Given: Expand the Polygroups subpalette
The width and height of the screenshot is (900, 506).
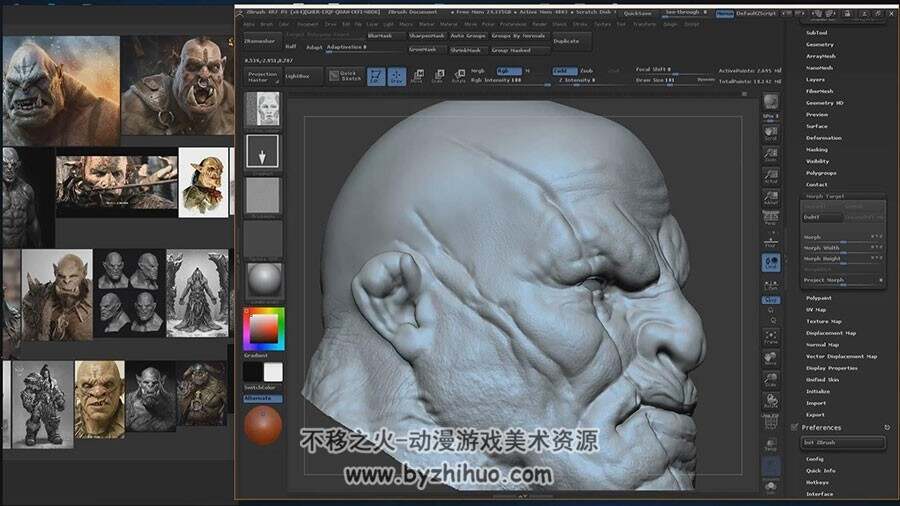Looking at the screenshot, I should point(821,173).
